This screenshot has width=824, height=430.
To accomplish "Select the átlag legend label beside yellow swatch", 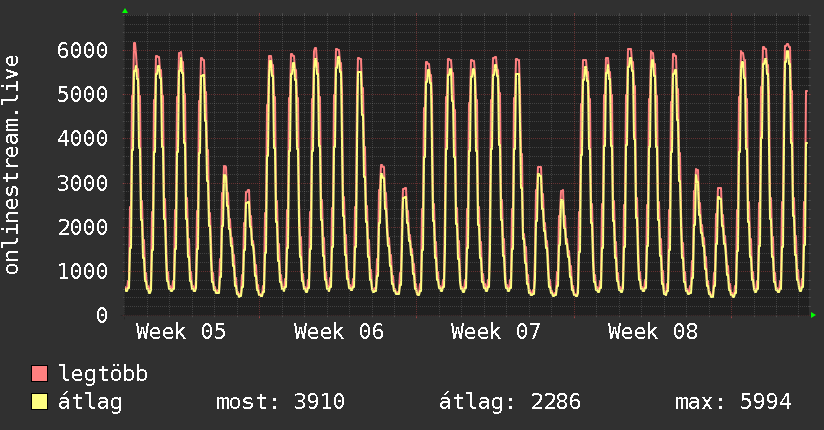I will point(91,402).
